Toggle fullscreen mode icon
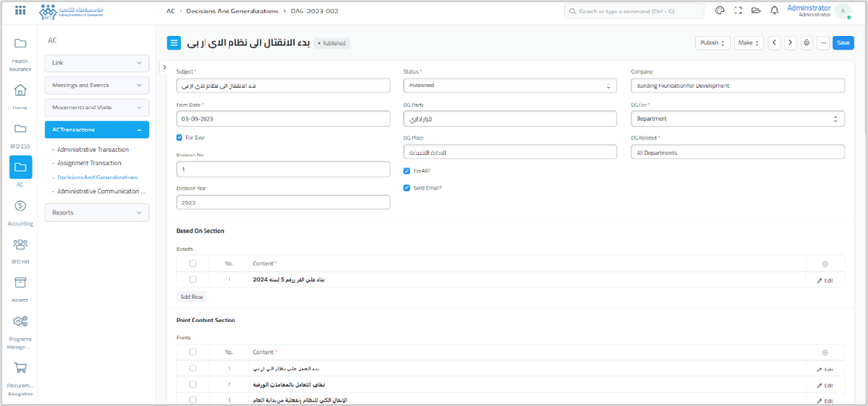Screen dimensions: 868x406 point(738,12)
